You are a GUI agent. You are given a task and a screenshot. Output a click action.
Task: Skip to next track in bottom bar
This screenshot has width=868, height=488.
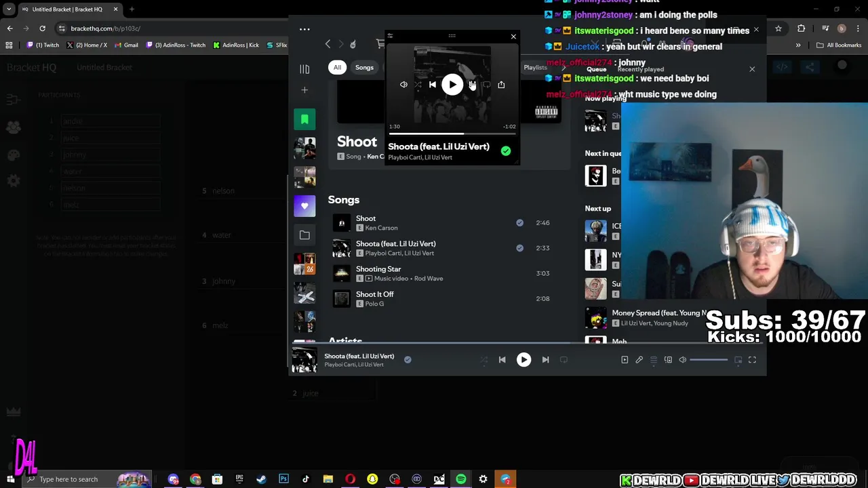click(x=545, y=360)
